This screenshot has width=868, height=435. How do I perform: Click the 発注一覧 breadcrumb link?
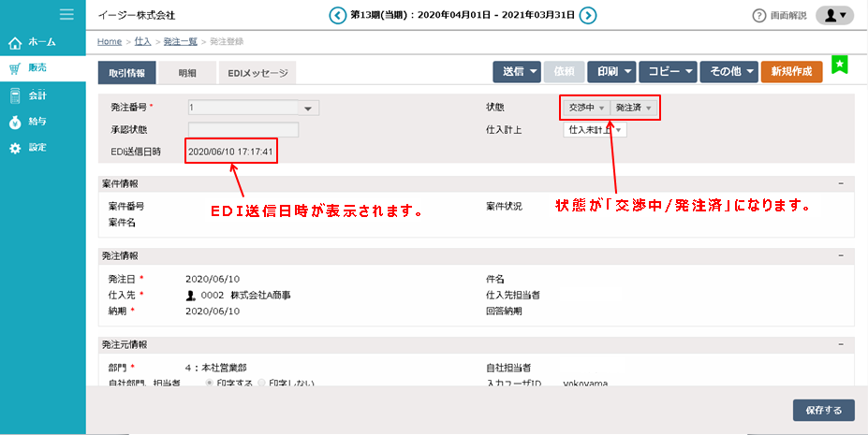[180, 42]
